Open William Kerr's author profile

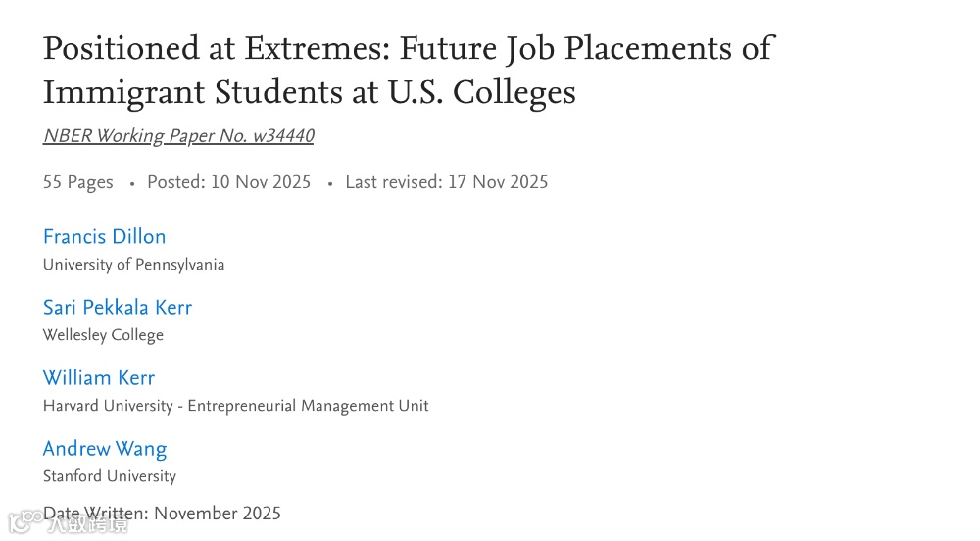point(99,377)
